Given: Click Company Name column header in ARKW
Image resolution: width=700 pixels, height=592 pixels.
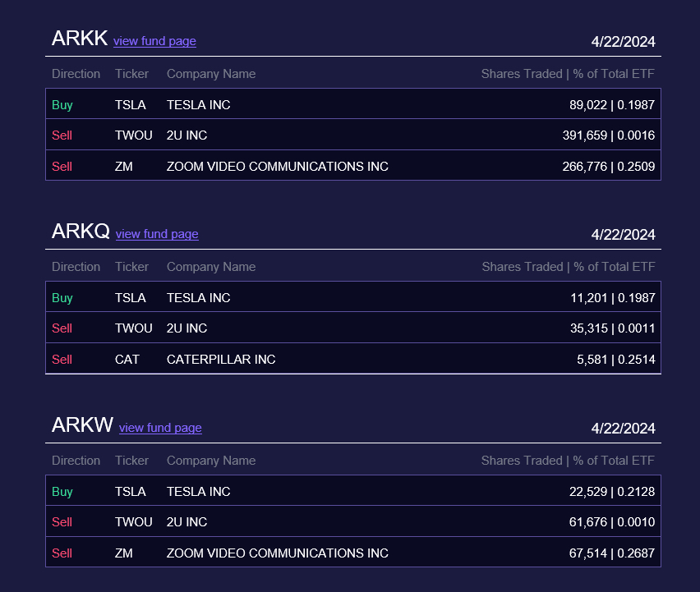Looking at the screenshot, I should coord(210,461).
